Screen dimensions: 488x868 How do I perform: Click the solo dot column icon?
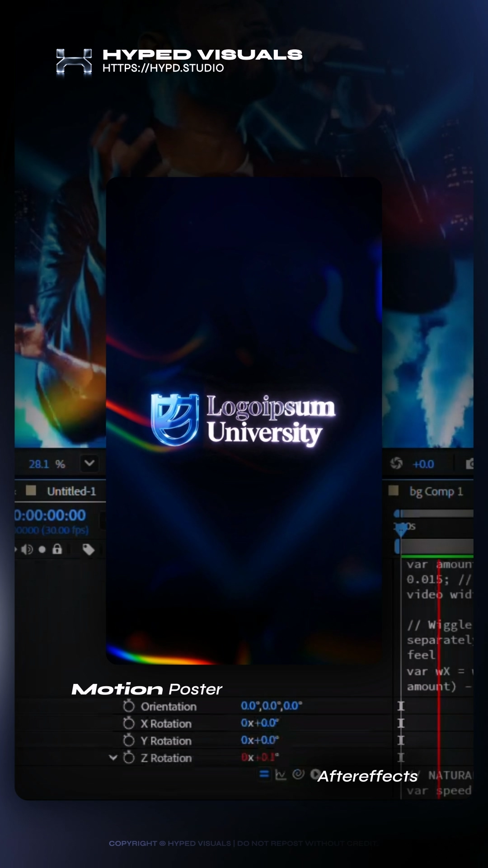(42, 549)
